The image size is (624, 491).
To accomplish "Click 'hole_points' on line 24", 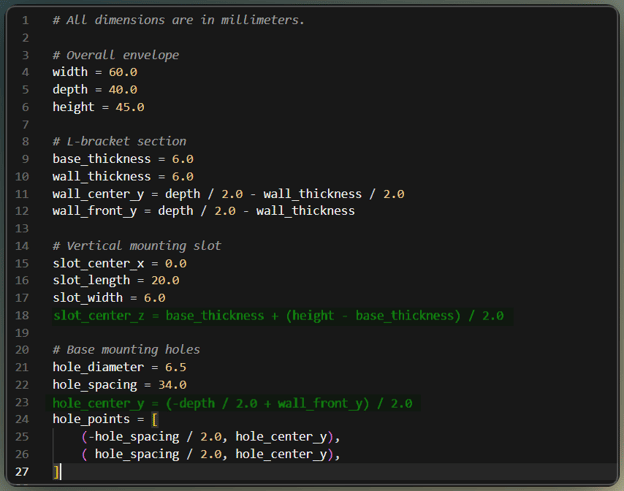I will 91,419.
